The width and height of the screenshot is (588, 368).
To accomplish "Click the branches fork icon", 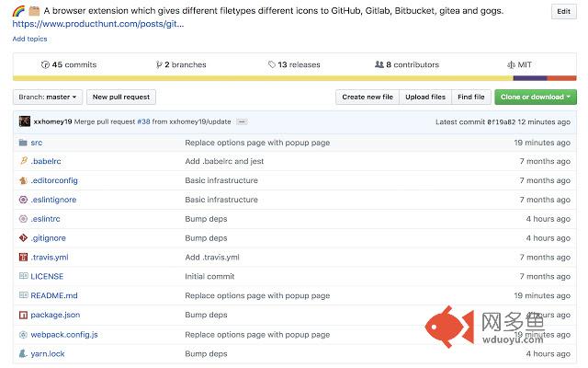I will pyautogui.click(x=159, y=64).
